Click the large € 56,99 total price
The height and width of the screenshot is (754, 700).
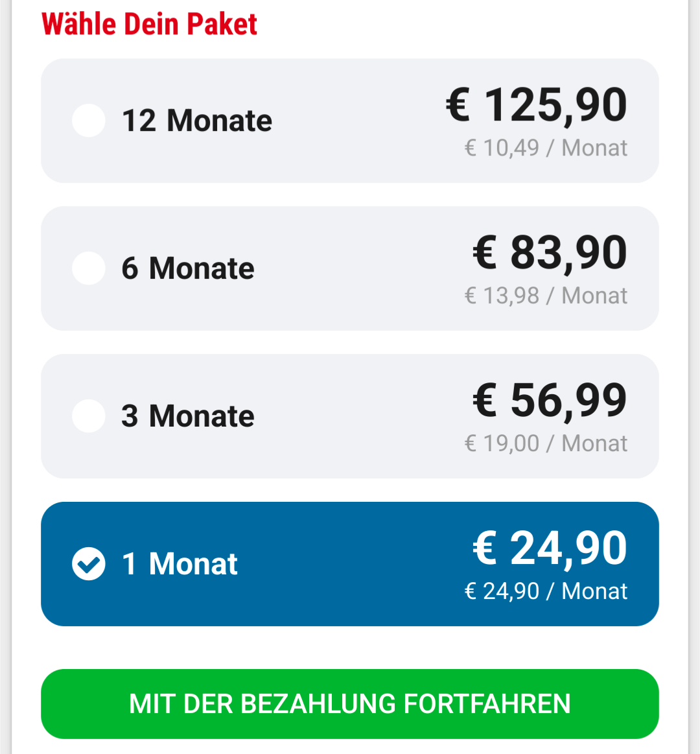click(550, 401)
